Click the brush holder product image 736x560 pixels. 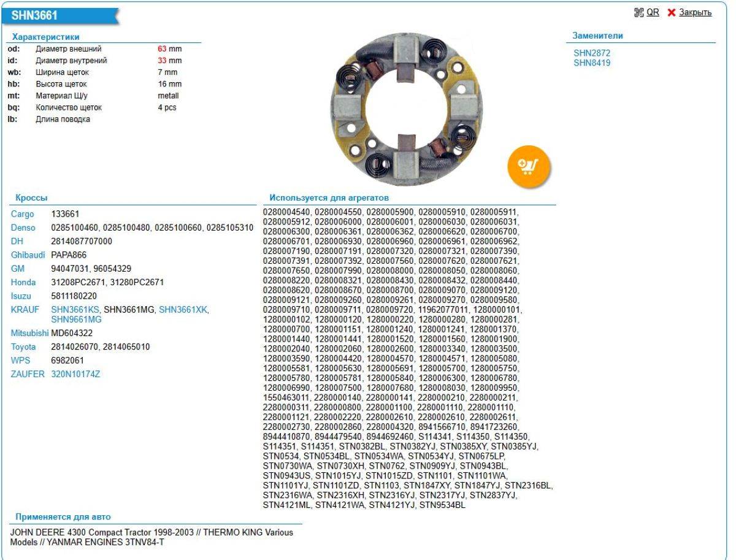(x=406, y=109)
